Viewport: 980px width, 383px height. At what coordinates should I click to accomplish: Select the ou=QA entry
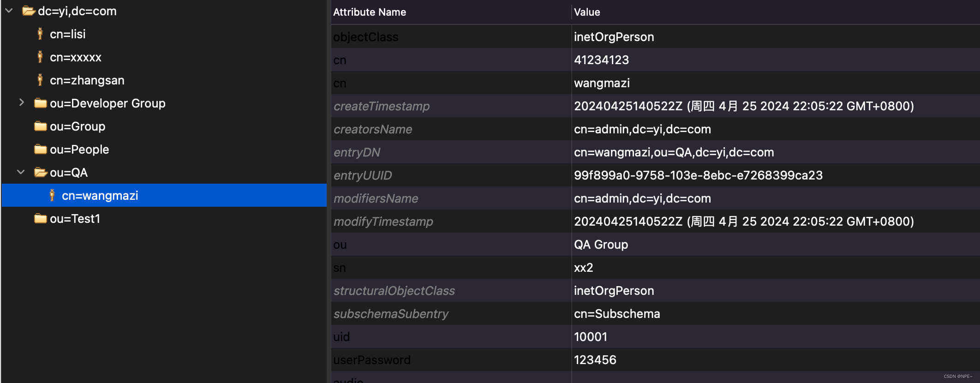69,173
